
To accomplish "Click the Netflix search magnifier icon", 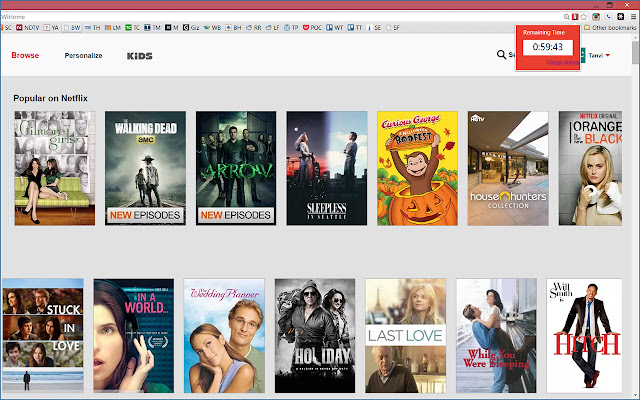I will coord(501,54).
